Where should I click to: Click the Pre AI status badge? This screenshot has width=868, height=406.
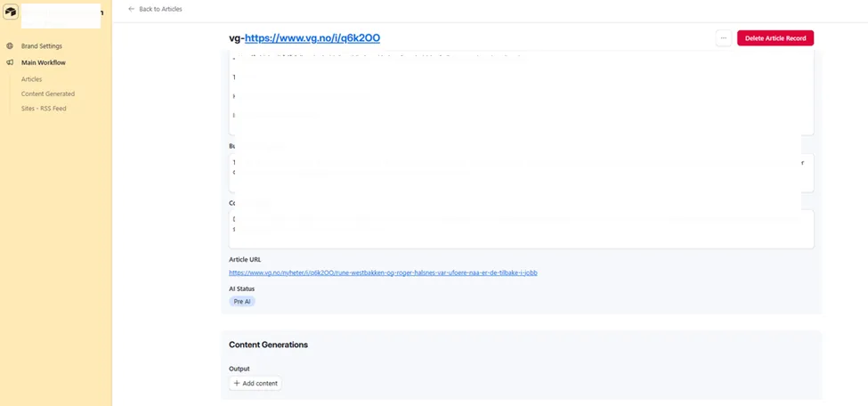(x=242, y=301)
